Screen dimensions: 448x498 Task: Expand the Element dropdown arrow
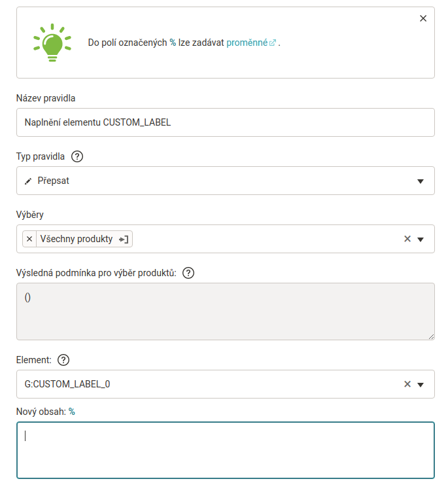click(x=421, y=384)
